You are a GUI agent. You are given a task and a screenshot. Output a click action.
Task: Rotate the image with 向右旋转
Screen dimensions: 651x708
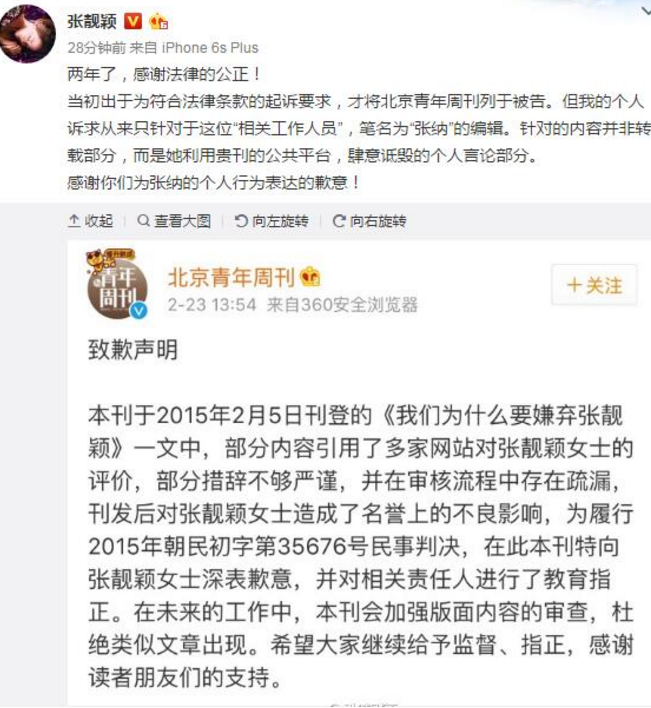369,221
